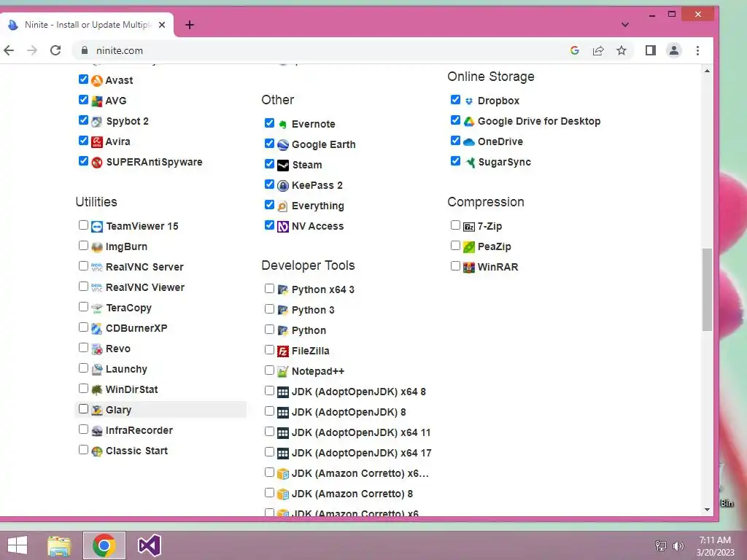Click the scrollbar up arrow

click(x=708, y=71)
